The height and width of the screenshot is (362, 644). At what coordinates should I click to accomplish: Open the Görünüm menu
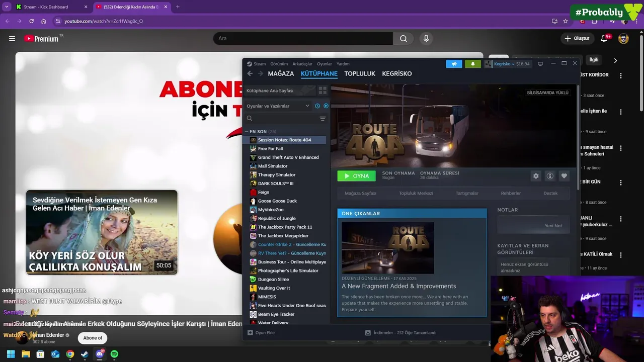coord(279,64)
